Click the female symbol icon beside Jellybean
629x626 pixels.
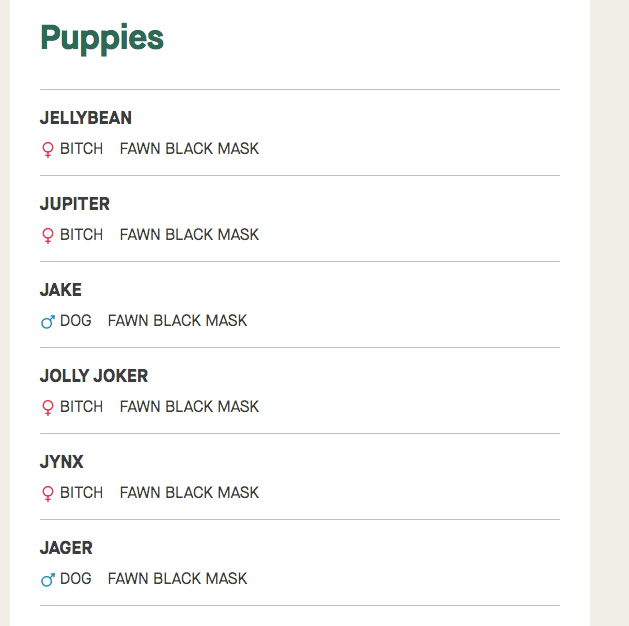coord(47,150)
